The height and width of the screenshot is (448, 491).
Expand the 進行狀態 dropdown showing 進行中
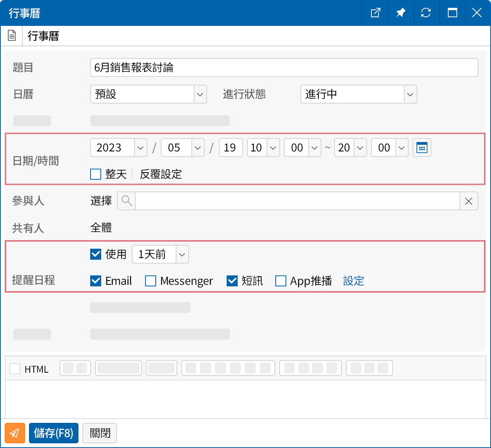(358, 95)
